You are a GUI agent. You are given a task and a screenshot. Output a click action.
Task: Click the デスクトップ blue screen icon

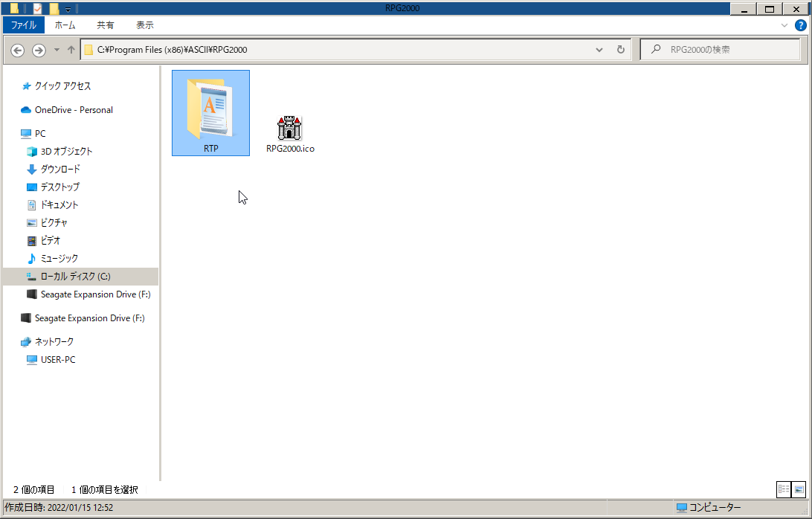[31, 187]
